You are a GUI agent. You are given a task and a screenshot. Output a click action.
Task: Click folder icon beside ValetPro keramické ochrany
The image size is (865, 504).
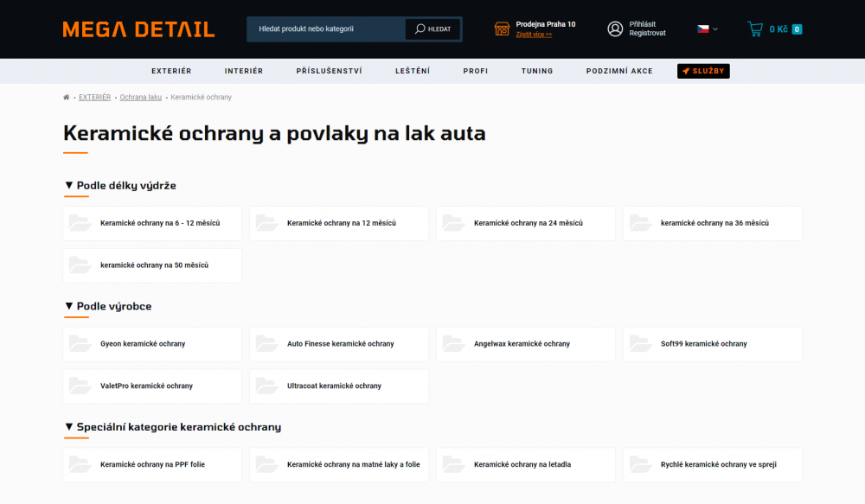[80, 386]
